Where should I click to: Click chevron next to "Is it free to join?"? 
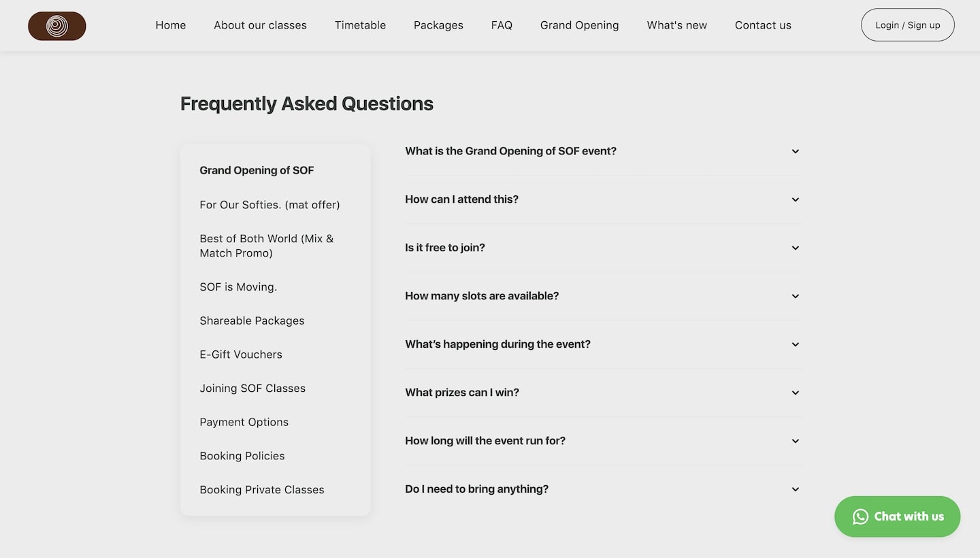click(x=795, y=248)
